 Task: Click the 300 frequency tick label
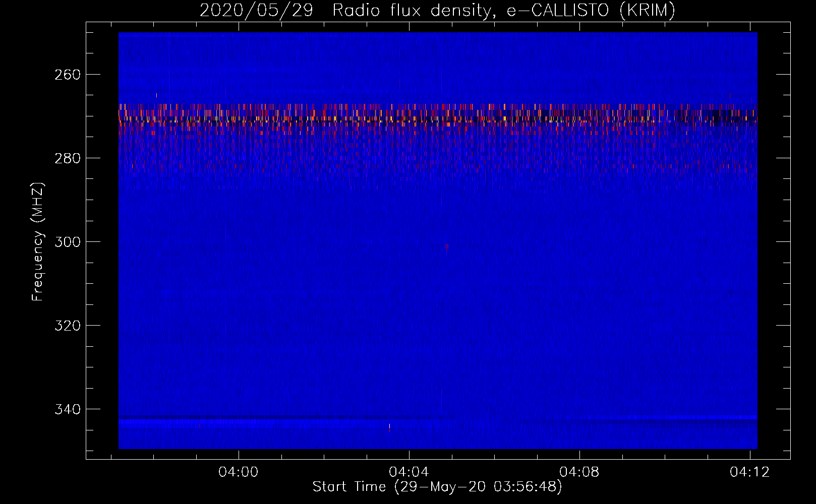pyautogui.click(x=67, y=242)
